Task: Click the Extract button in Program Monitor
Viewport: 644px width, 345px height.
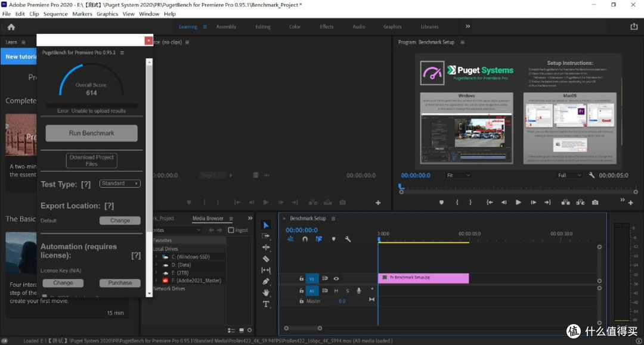Action: tap(580, 202)
